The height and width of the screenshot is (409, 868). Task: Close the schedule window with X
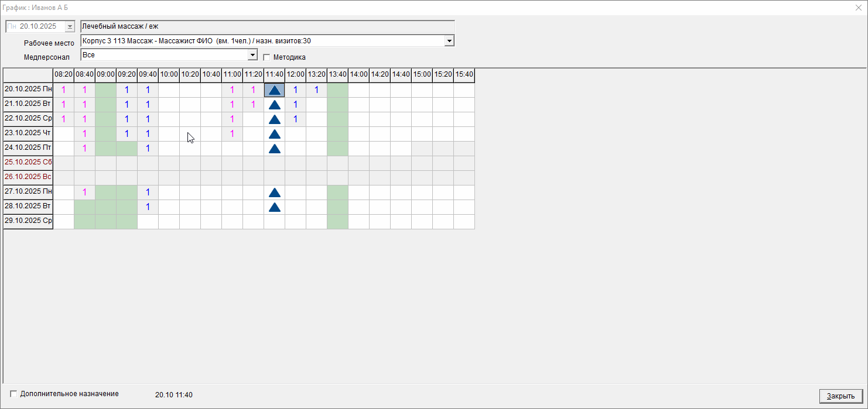tap(859, 7)
